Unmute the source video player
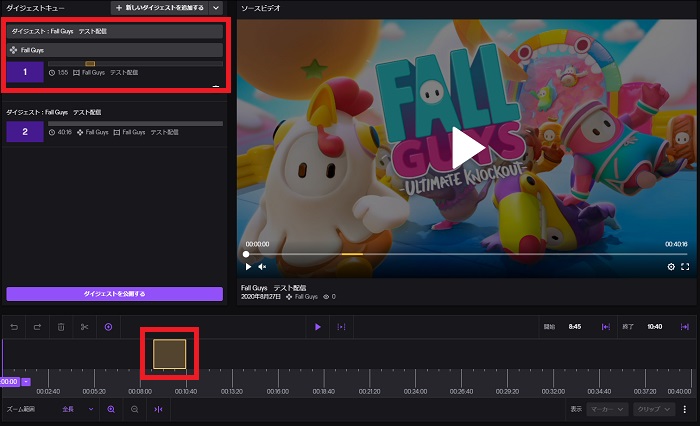The image size is (700, 426). (x=262, y=267)
